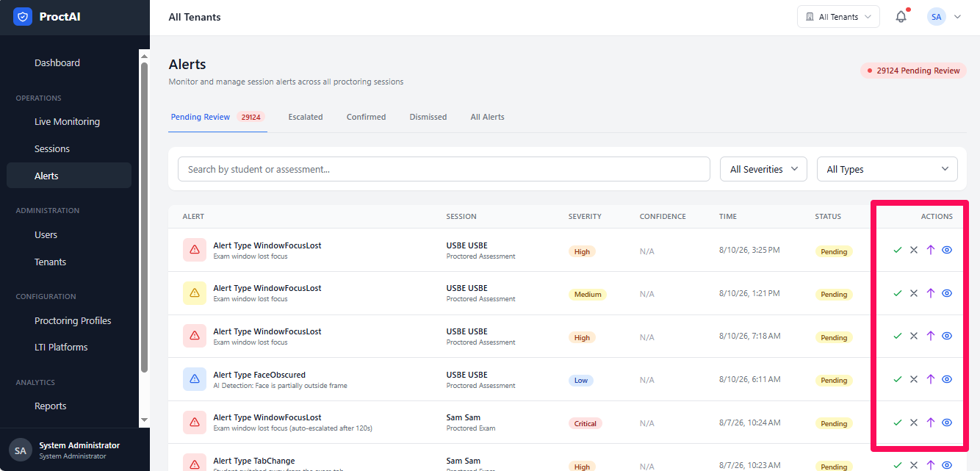The width and height of the screenshot is (980, 471).
Task: View the 1:21 PM alert eye icon
Action: pyautogui.click(x=947, y=293)
